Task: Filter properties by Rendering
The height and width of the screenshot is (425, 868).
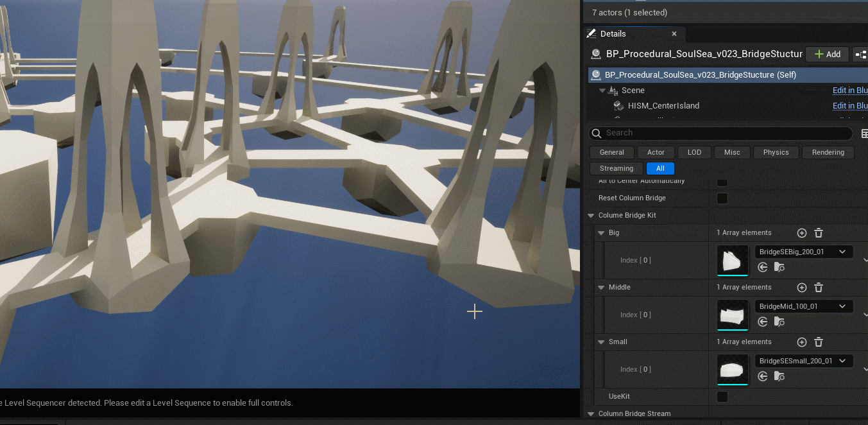Action: click(x=828, y=153)
